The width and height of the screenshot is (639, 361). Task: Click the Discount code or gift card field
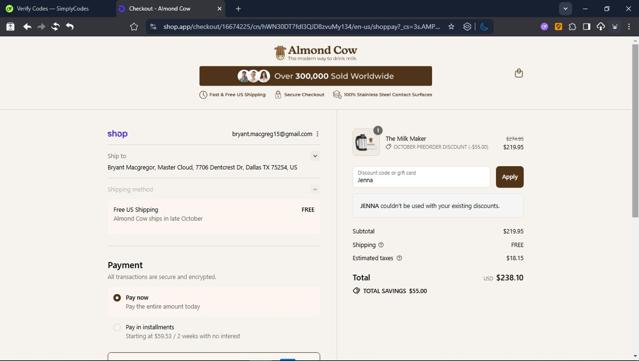point(421,177)
